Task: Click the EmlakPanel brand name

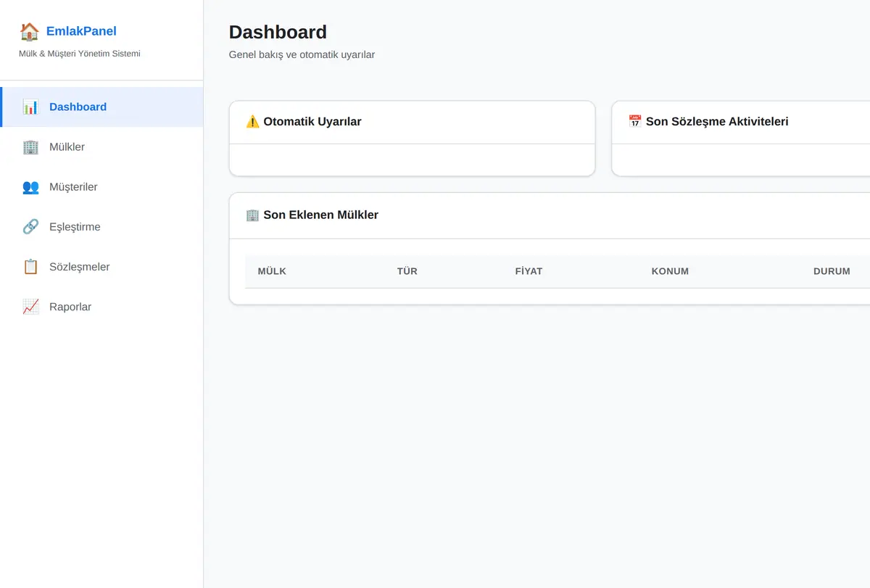Action: pos(81,31)
